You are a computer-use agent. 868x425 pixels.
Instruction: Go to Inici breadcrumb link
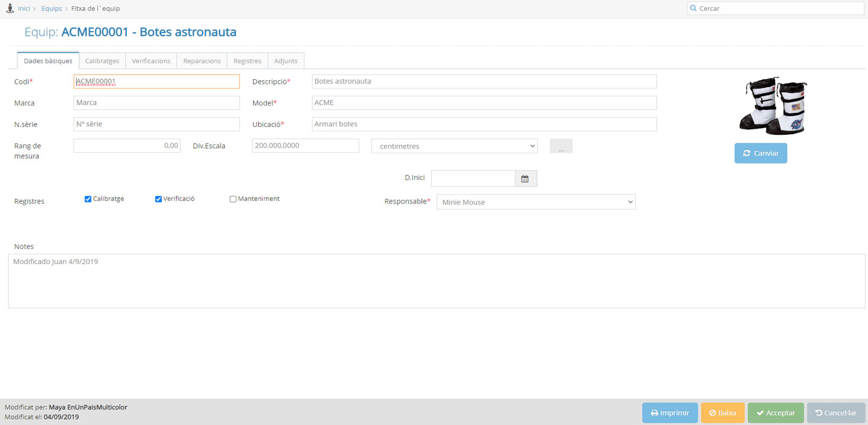pyautogui.click(x=24, y=8)
